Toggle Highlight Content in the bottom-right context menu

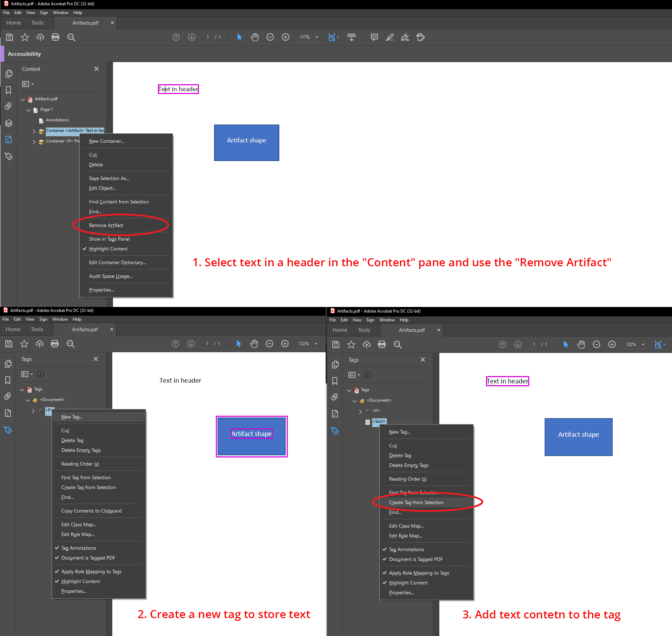coord(408,583)
